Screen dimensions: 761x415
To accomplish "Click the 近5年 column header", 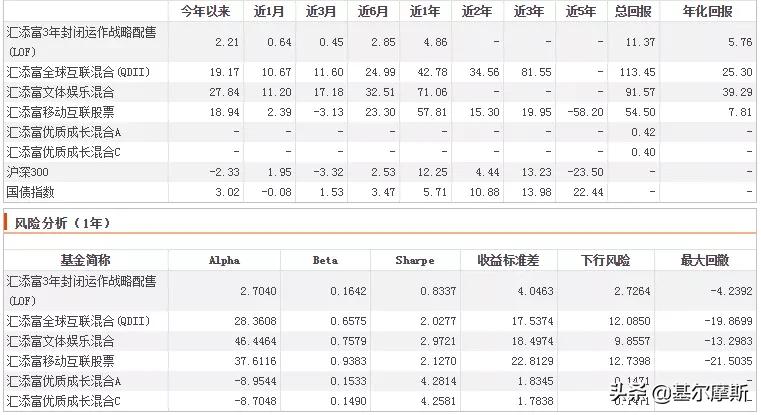I will click(x=580, y=11).
